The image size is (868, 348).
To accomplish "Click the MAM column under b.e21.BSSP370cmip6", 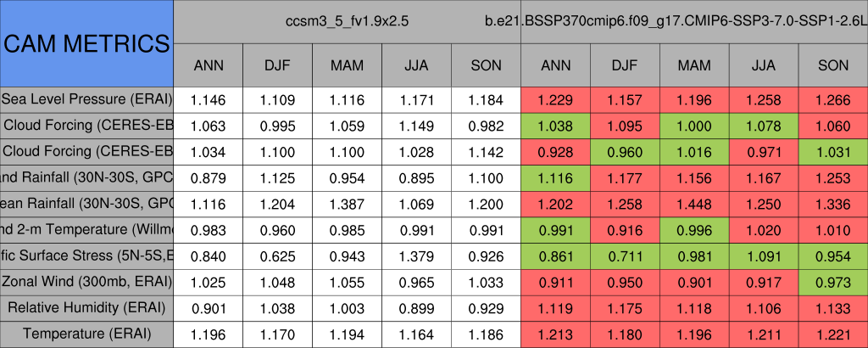I will pos(694,65).
